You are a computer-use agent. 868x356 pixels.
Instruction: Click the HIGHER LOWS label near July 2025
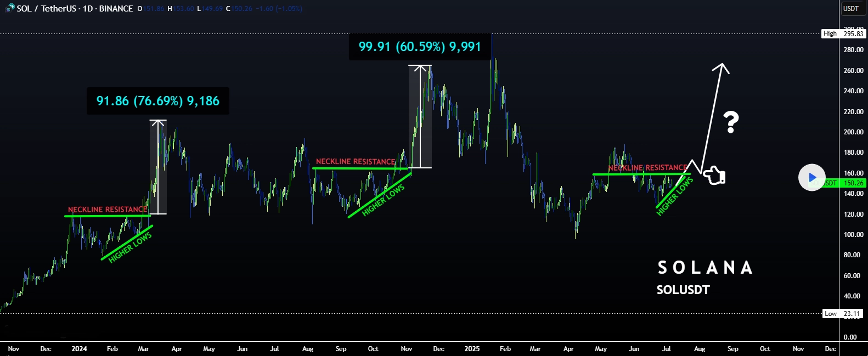pos(675,196)
